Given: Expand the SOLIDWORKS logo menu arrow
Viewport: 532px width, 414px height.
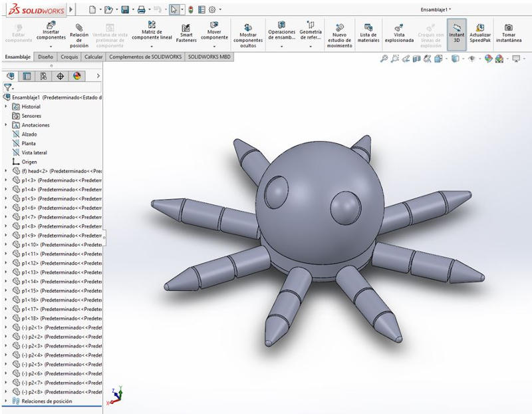Looking at the screenshot, I should pyautogui.click(x=71, y=9).
